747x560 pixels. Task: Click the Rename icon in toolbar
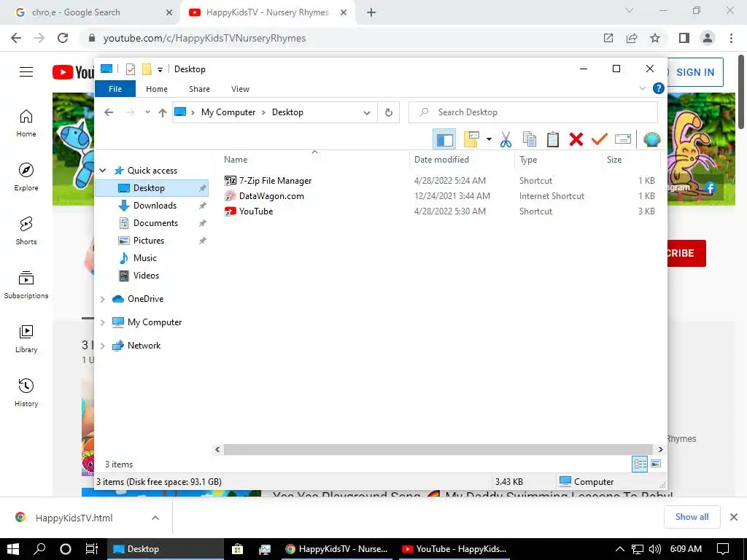pyautogui.click(x=623, y=139)
